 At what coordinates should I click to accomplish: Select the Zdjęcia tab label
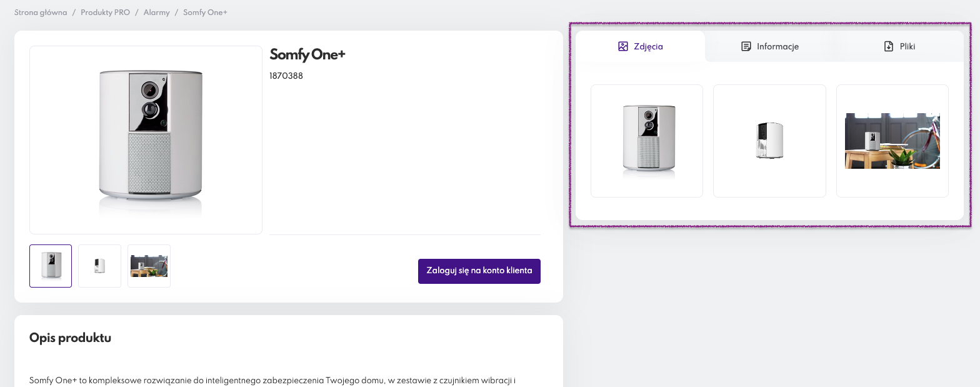pos(648,46)
